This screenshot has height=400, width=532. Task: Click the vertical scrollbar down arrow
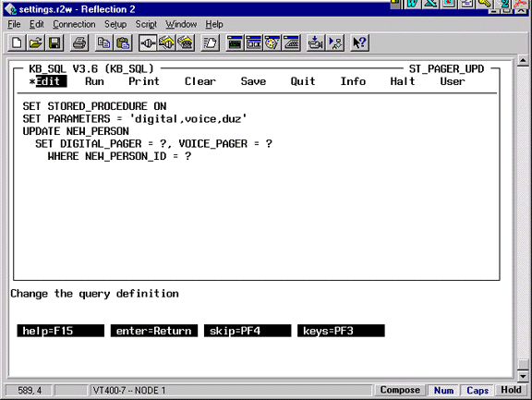coord(523,376)
